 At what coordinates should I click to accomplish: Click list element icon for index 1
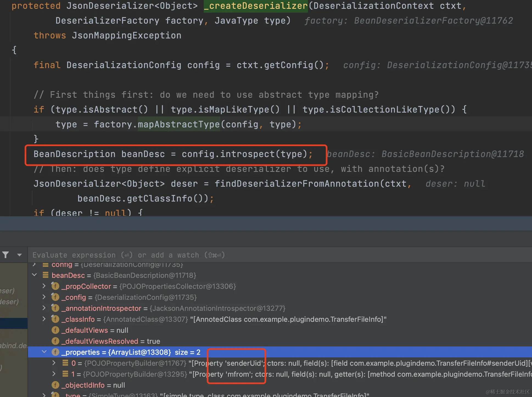coord(65,374)
